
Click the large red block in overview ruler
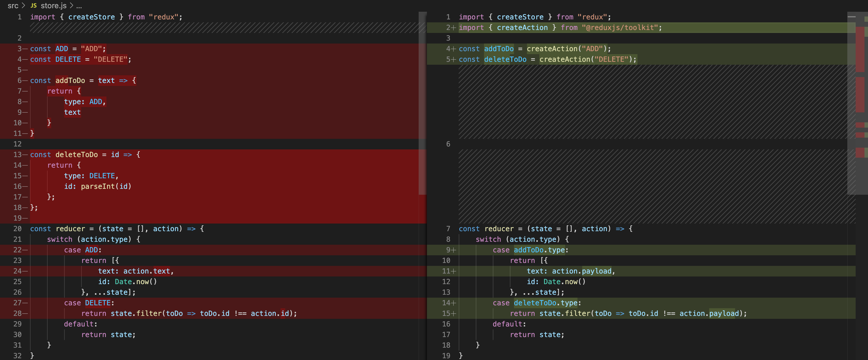click(x=860, y=49)
